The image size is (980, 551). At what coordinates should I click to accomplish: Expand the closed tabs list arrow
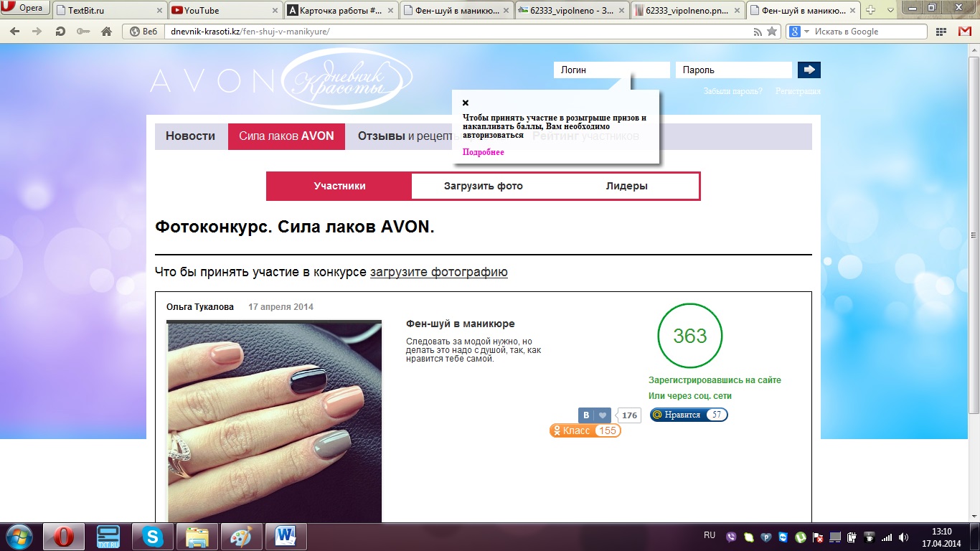click(x=889, y=9)
